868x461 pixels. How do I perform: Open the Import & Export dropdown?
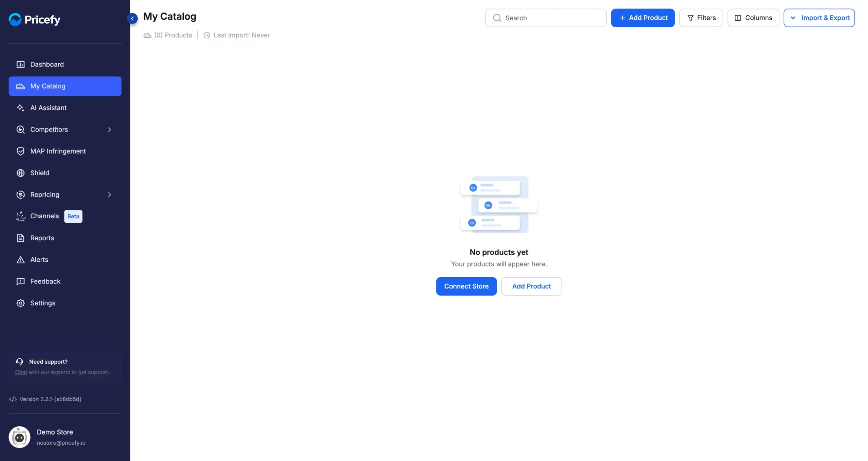[819, 18]
